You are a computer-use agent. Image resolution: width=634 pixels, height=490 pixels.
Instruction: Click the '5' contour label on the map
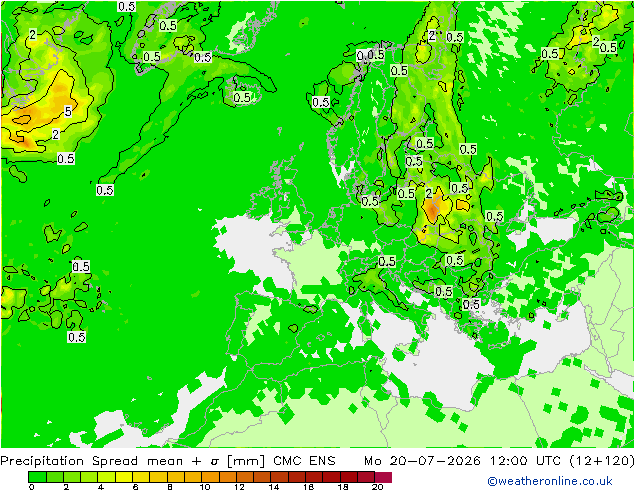tap(68, 111)
